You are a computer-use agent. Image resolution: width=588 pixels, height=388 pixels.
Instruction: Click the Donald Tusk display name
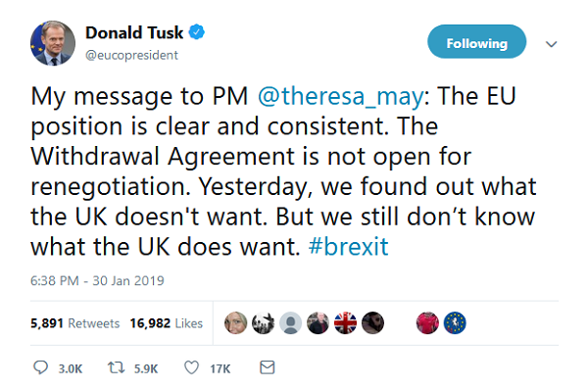click(x=134, y=32)
